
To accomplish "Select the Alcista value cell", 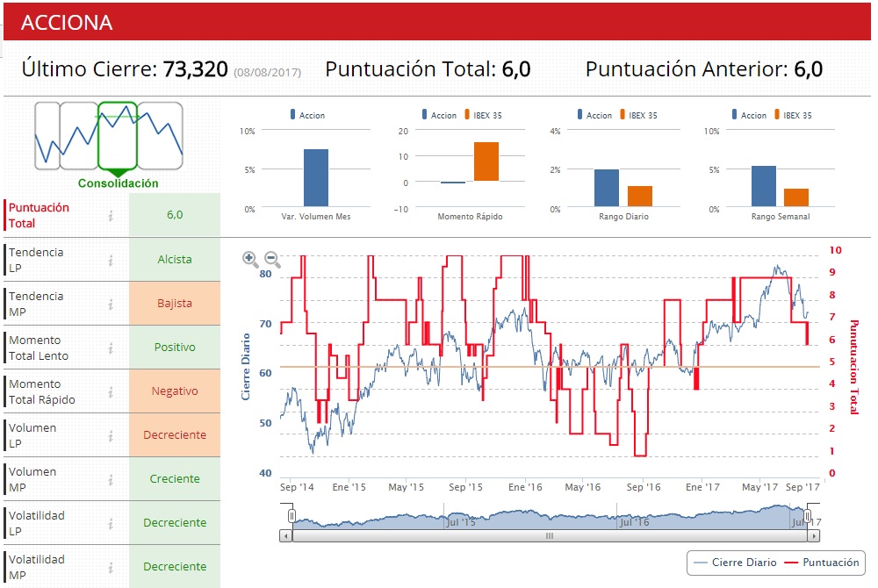I will click(175, 260).
